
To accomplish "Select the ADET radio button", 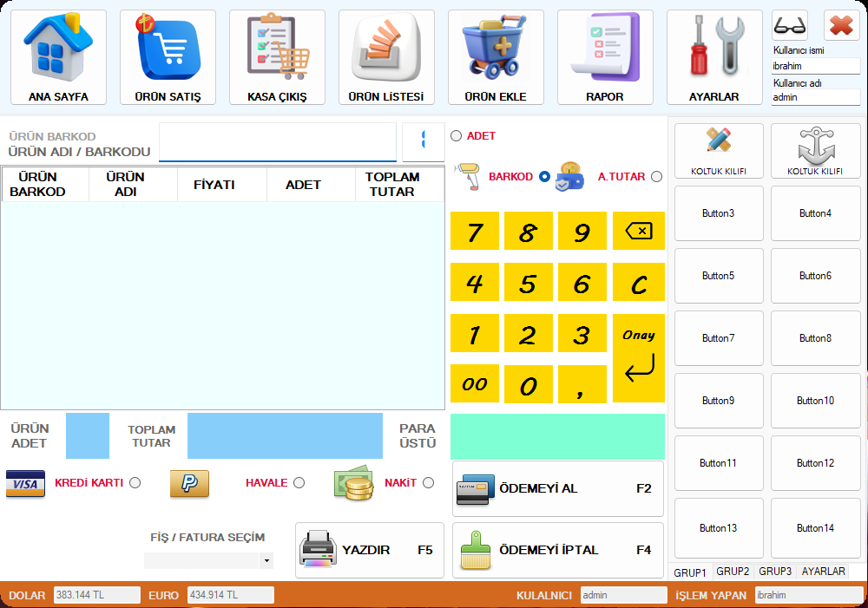I will click(x=457, y=135).
